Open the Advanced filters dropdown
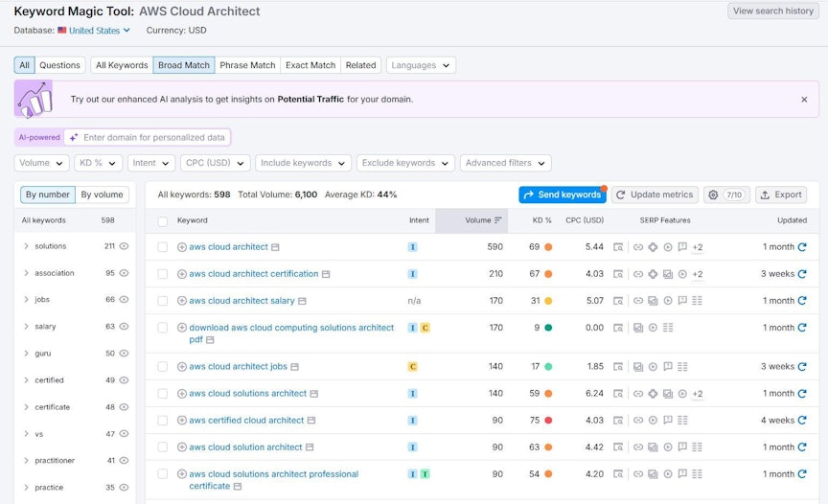The width and height of the screenshot is (828, 504). 505,163
